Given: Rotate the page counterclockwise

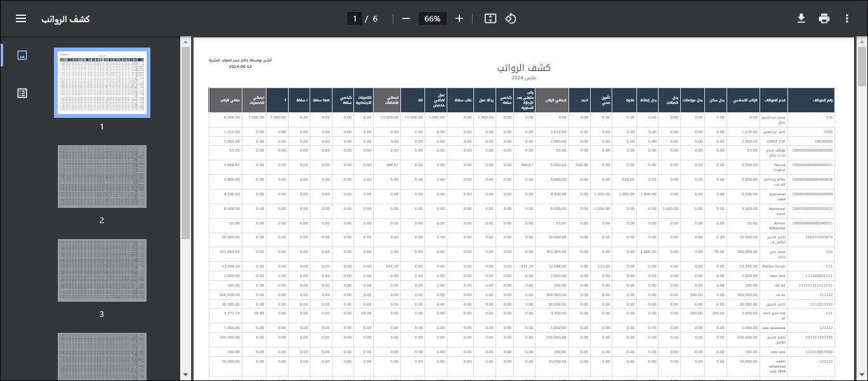Looking at the screenshot, I should 510,18.
